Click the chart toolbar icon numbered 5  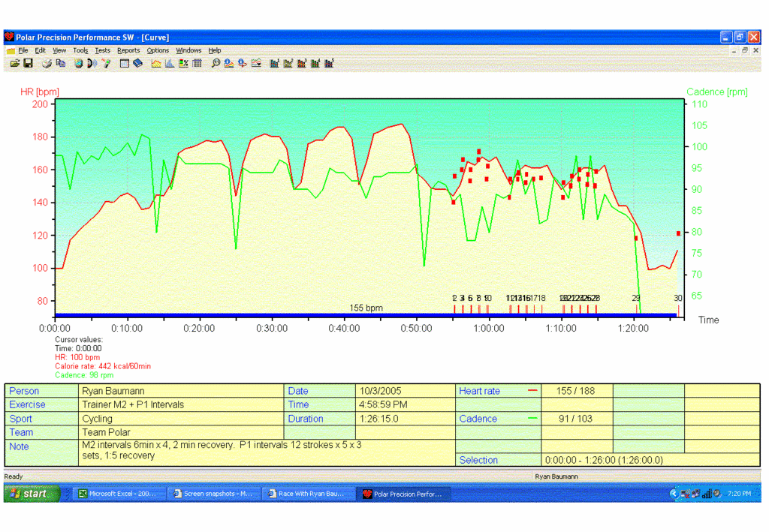[329, 63]
